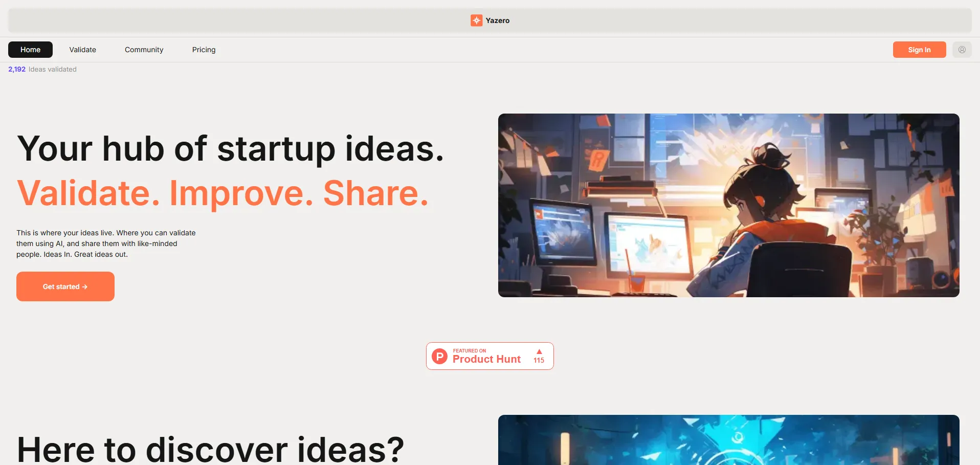Click the Here to discover ideas heading
980x465 pixels.
coord(210,449)
